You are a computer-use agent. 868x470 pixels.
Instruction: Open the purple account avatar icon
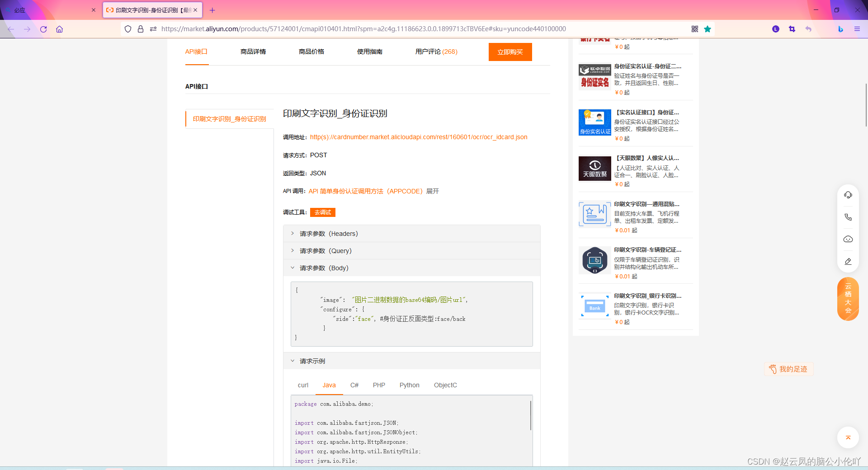pos(776,29)
